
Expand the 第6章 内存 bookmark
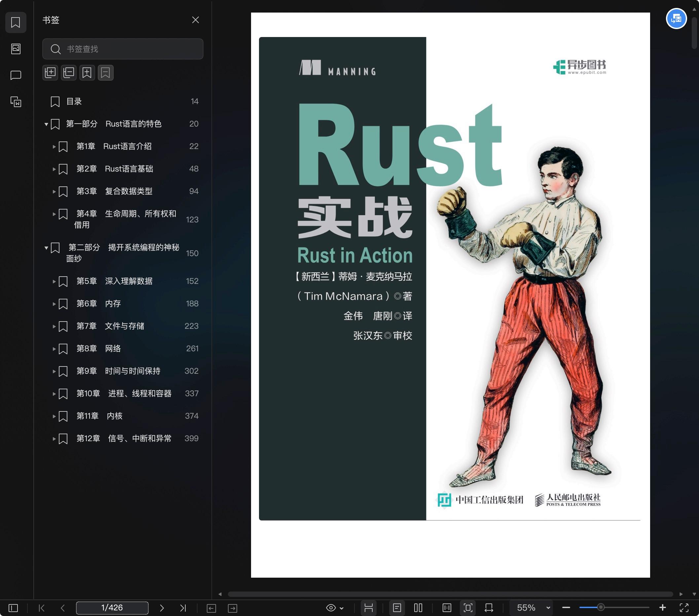pos(54,304)
